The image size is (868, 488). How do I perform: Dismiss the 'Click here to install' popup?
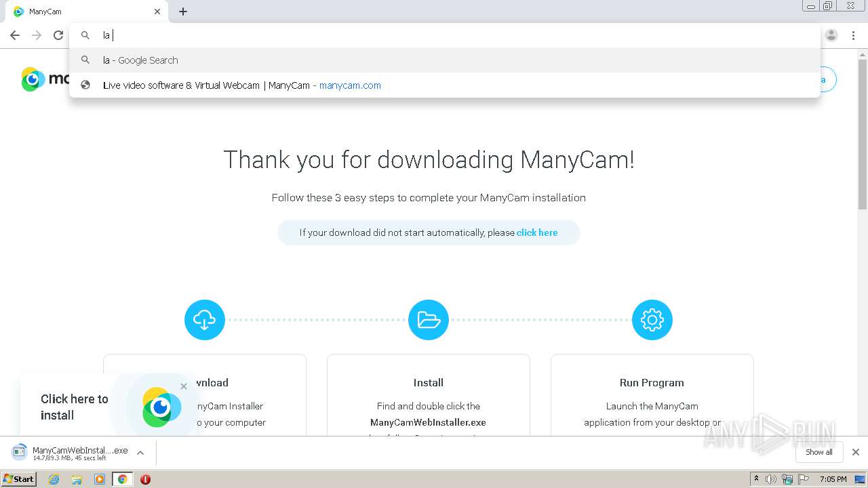184,386
